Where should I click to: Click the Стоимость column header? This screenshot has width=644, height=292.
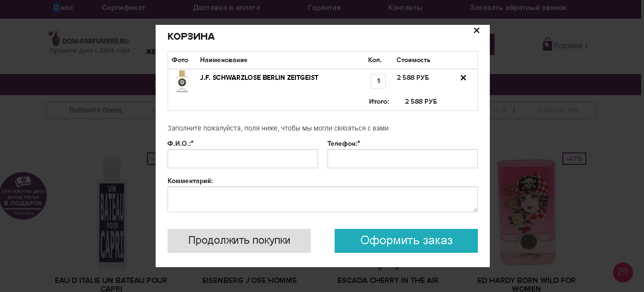(x=413, y=60)
